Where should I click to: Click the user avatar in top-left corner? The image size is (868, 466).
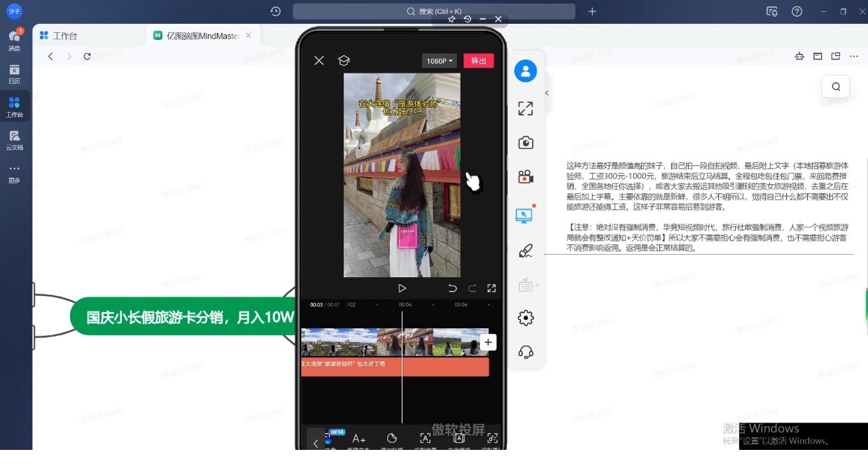pyautogui.click(x=15, y=11)
